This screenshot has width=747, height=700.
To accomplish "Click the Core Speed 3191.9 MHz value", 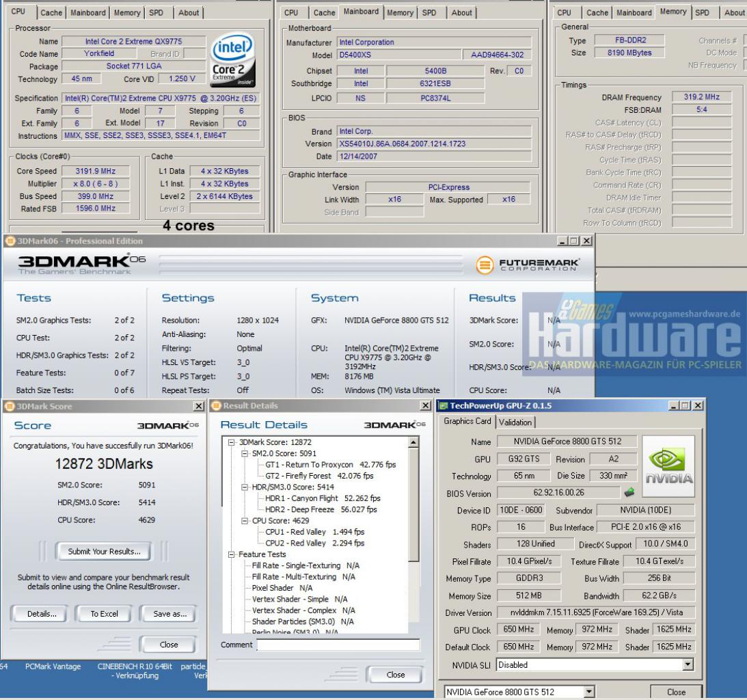I will 95,171.
